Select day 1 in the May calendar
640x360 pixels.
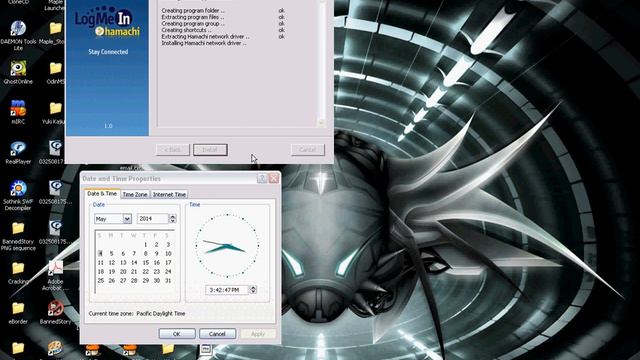tap(145, 244)
